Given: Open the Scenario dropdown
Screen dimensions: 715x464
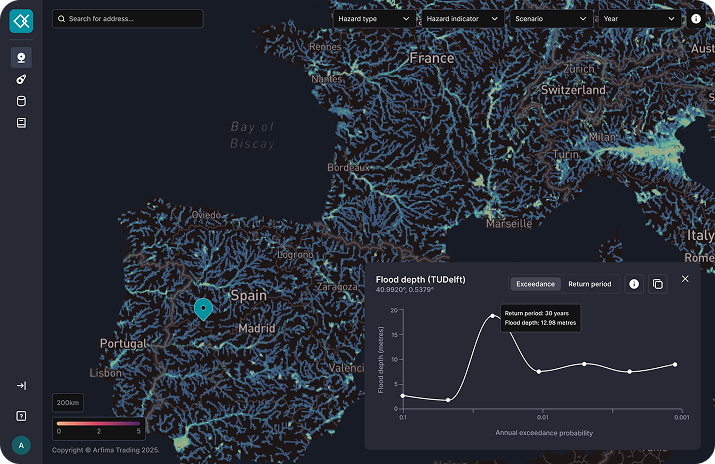Looking at the screenshot, I should 550,19.
